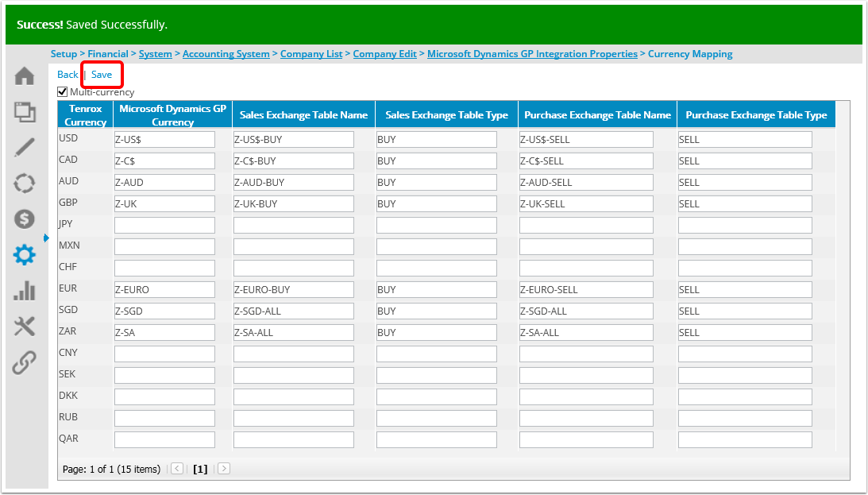The height and width of the screenshot is (495, 868).
Task: Click Z-UK-BUY field
Action: 293,203
